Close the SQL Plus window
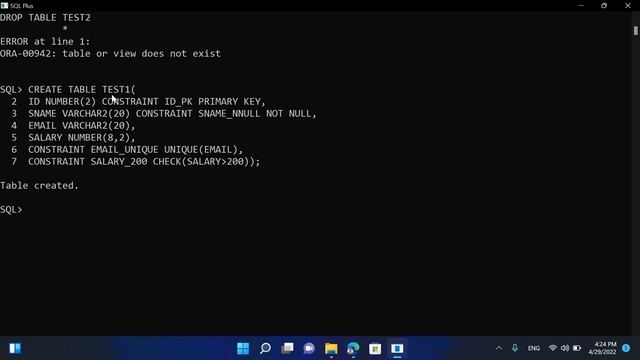The image size is (640, 360). point(627,5)
